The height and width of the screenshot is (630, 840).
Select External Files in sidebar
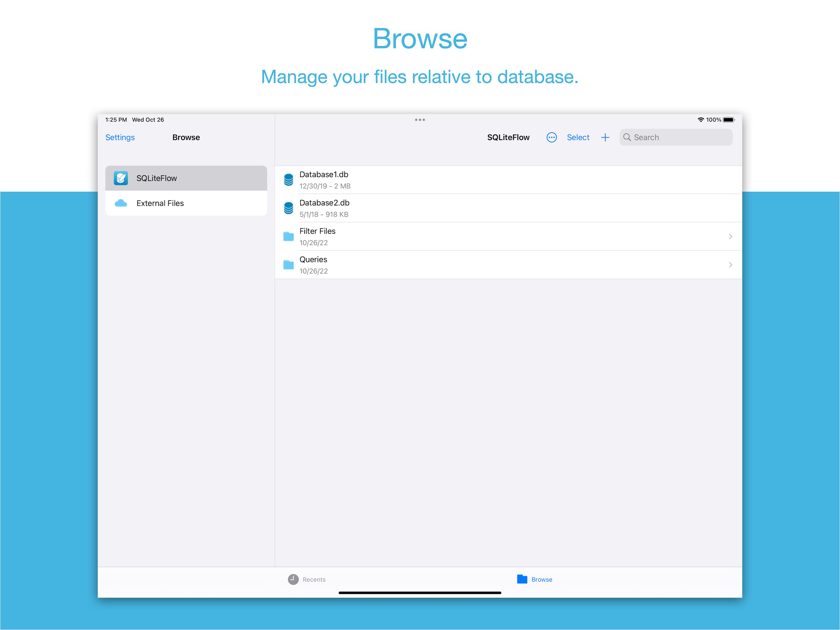160,203
